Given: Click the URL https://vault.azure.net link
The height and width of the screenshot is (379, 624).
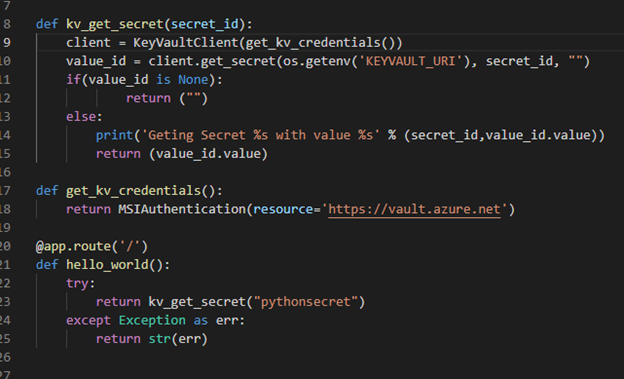Looking at the screenshot, I should pos(414,209).
